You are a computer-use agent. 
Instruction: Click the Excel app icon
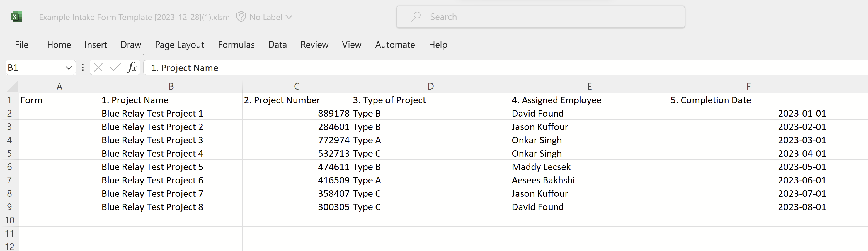point(16,17)
